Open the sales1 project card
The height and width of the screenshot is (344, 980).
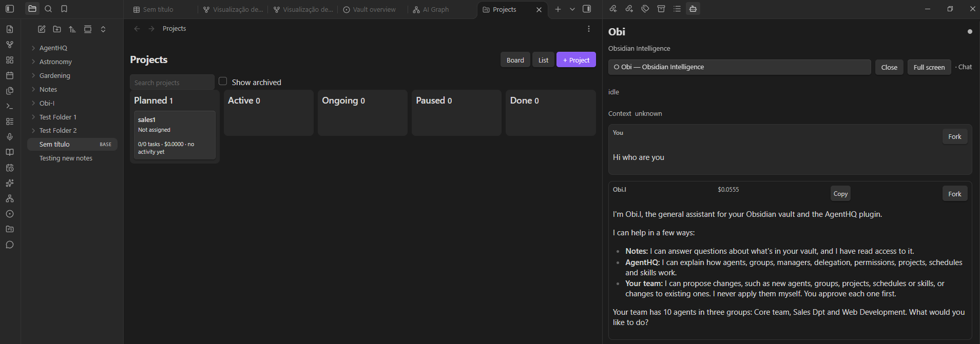[175, 135]
